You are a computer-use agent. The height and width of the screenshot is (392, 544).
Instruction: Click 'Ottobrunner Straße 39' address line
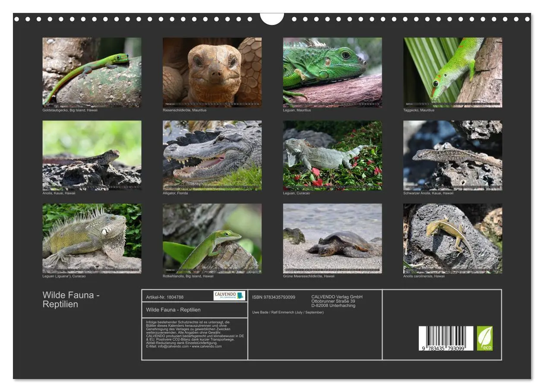click(334, 301)
